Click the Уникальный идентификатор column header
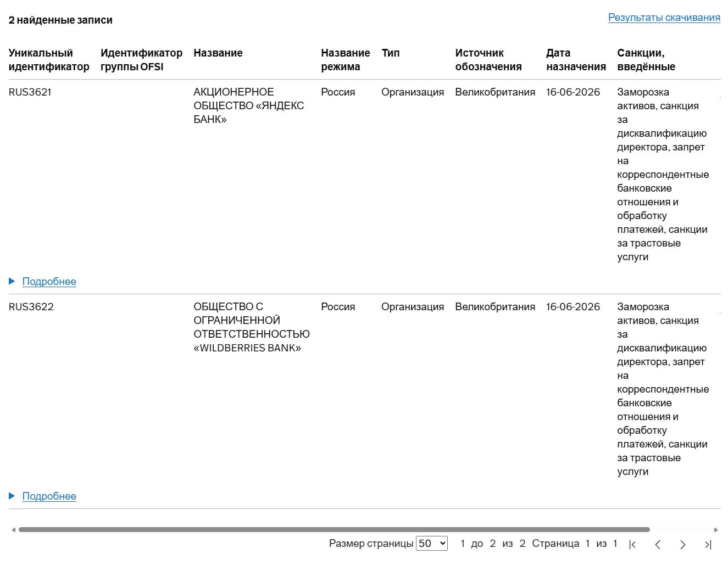 (x=49, y=60)
